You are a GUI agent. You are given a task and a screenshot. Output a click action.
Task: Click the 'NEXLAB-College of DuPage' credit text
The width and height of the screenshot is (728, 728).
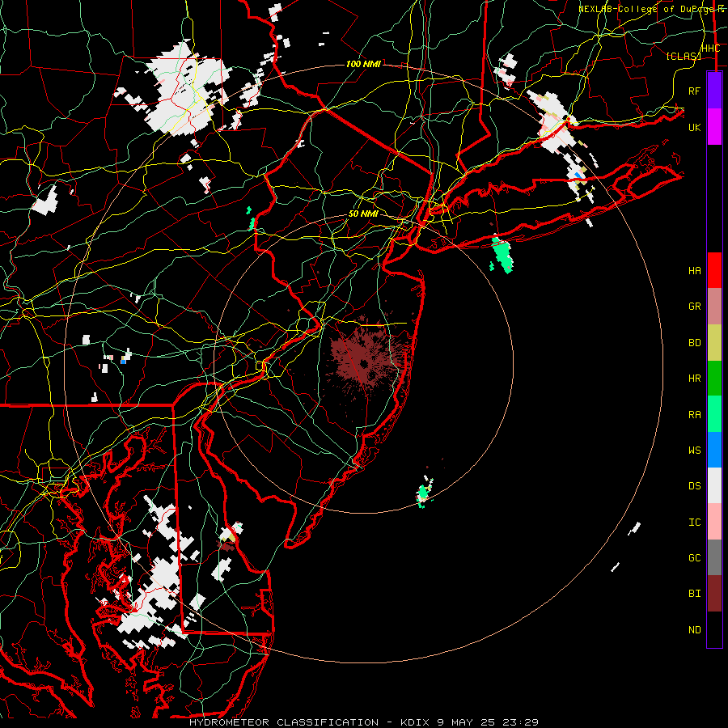tap(645, 9)
